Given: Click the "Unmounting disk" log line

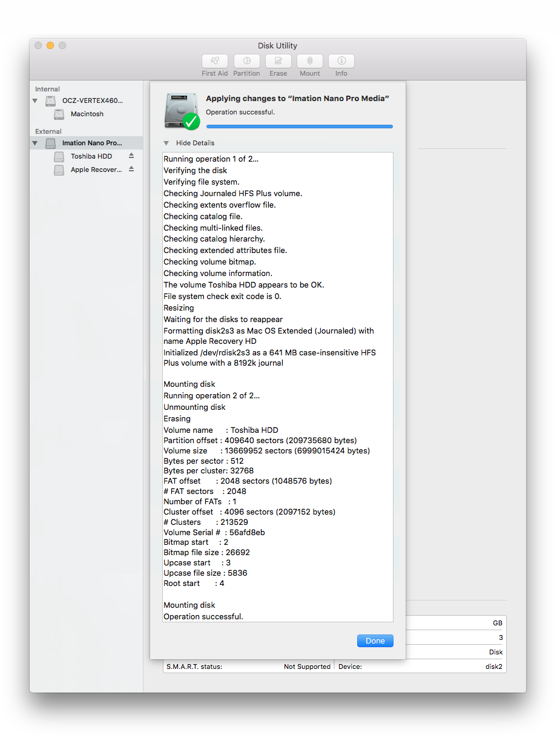Looking at the screenshot, I should tap(194, 407).
